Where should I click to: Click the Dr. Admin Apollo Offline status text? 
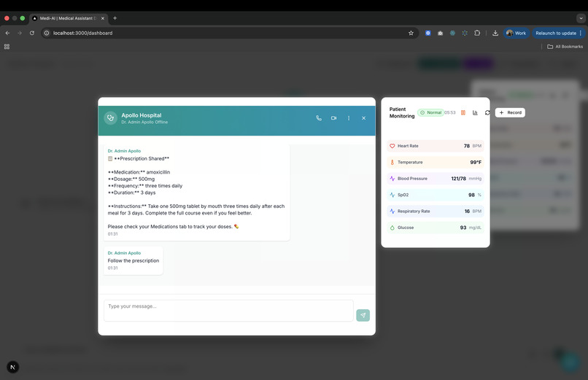point(144,123)
